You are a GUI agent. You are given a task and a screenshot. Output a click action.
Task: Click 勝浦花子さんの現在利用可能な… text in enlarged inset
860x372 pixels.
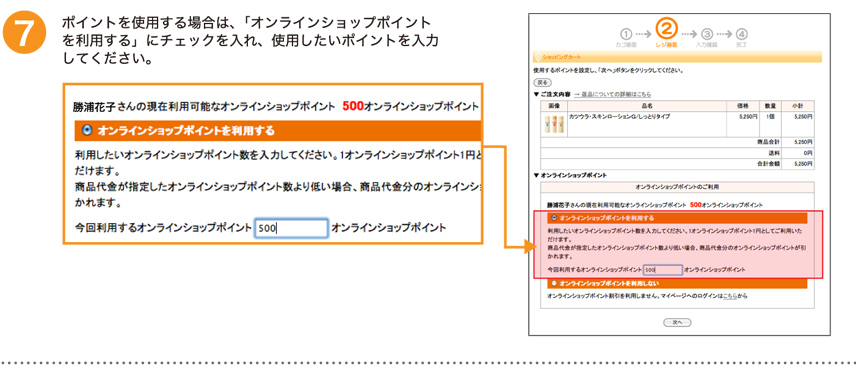[205, 107]
